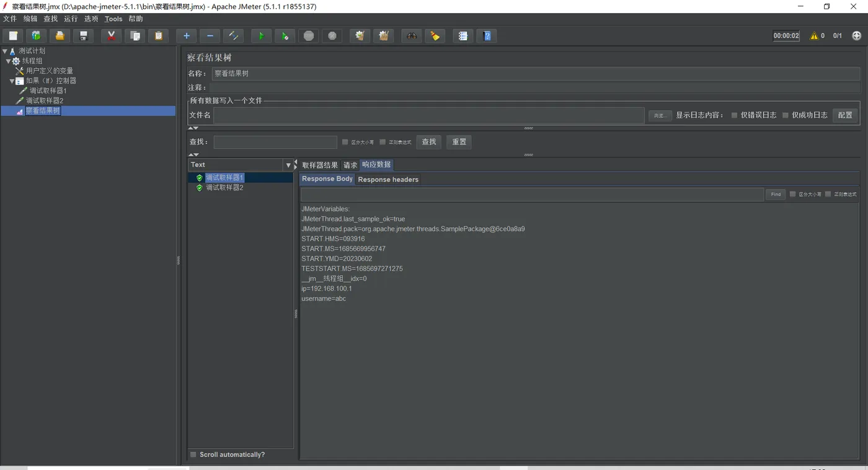The height and width of the screenshot is (470, 868).
Task: Open the 查找 menu in menu bar
Action: (51, 19)
